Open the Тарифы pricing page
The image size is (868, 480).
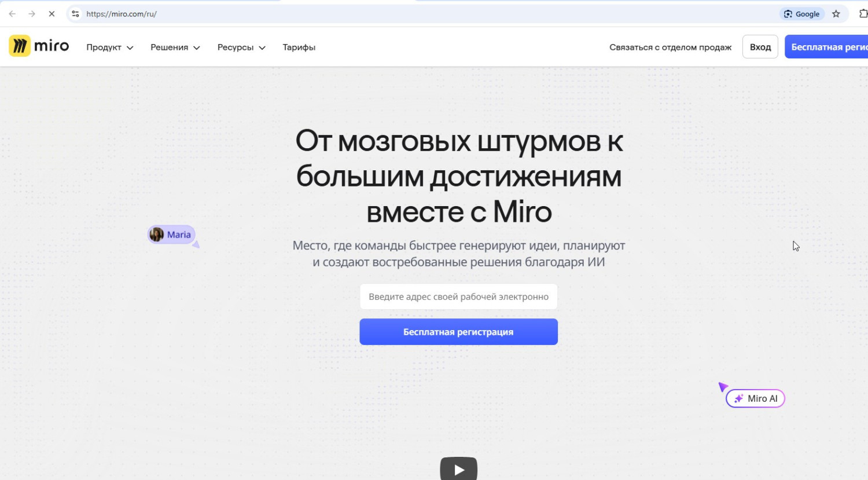pos(299,47)
